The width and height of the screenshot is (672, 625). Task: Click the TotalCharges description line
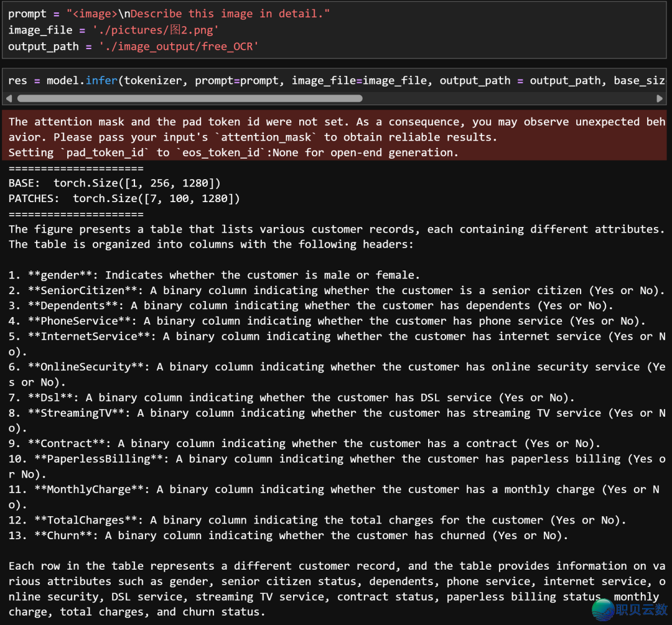click(x=317, y=520)
